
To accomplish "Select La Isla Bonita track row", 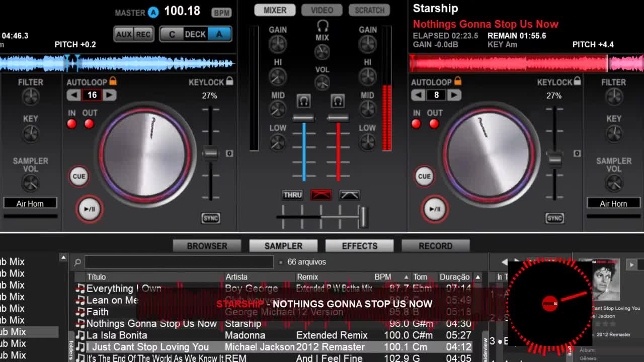I will 274,335.
